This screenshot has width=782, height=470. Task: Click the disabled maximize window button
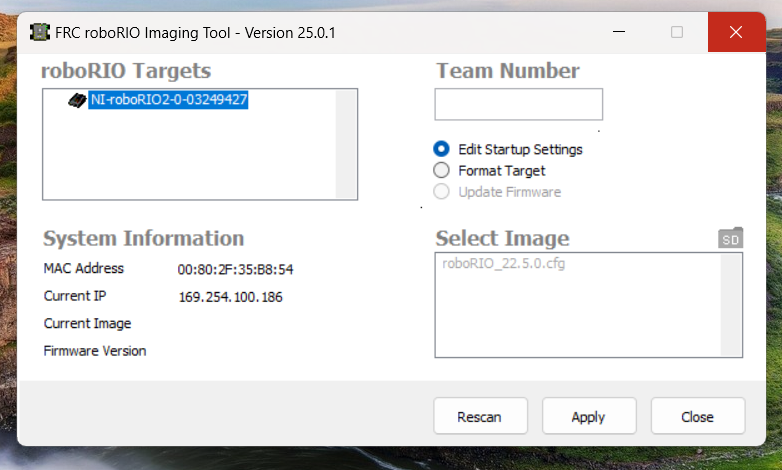pyautogui.click(x=677, y=32)
